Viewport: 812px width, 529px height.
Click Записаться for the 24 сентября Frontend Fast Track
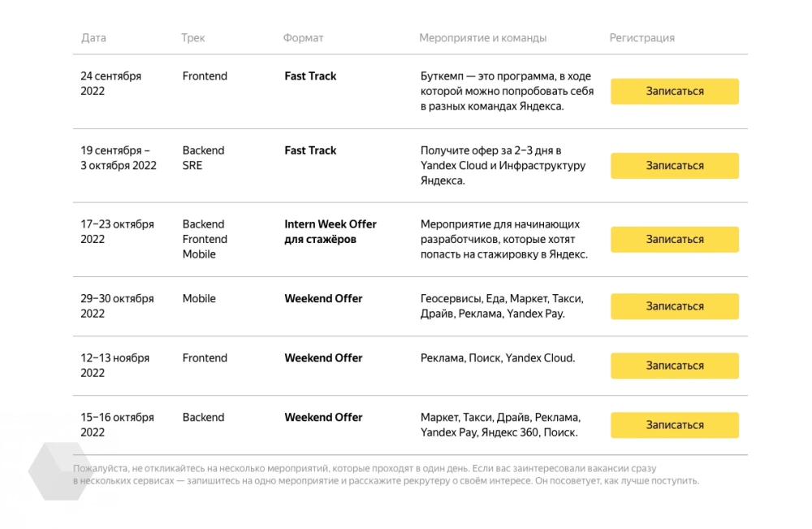[x=674, y=91]
